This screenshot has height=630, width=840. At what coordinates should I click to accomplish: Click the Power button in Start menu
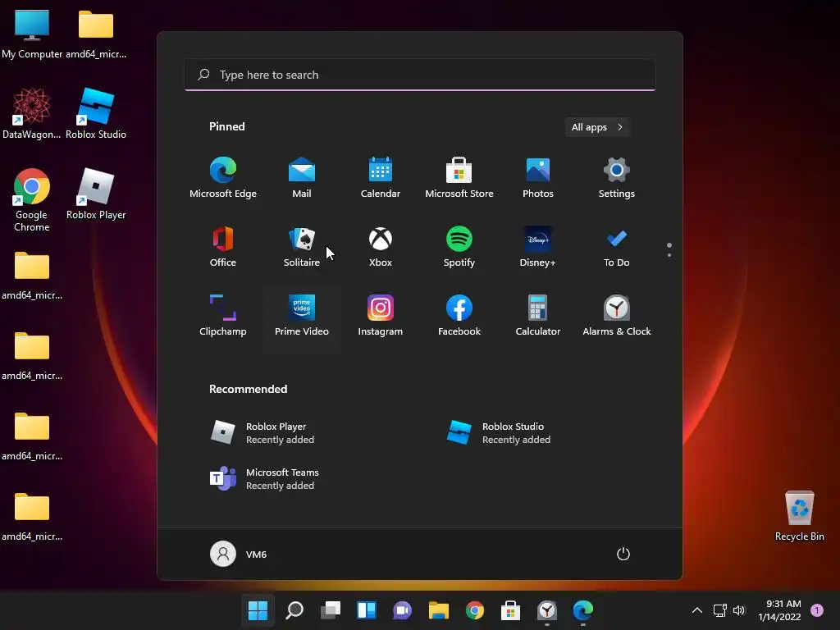point(623,554)
